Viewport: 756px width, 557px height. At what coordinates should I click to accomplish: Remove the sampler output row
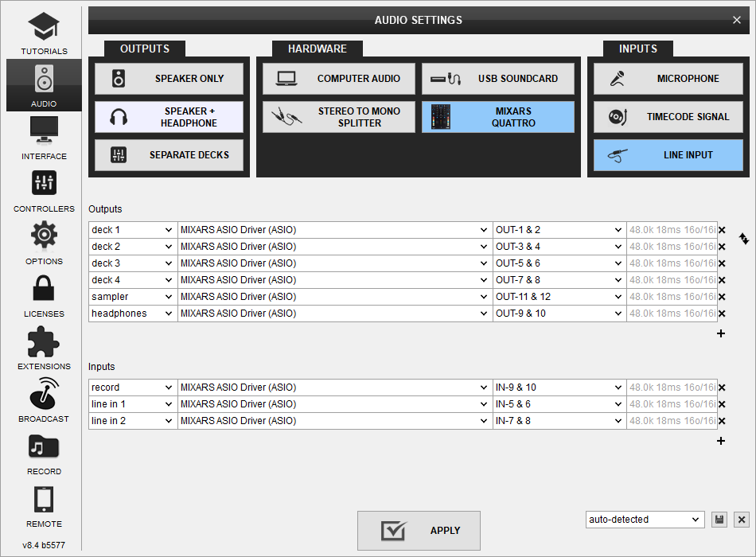(x=722, y=297)
